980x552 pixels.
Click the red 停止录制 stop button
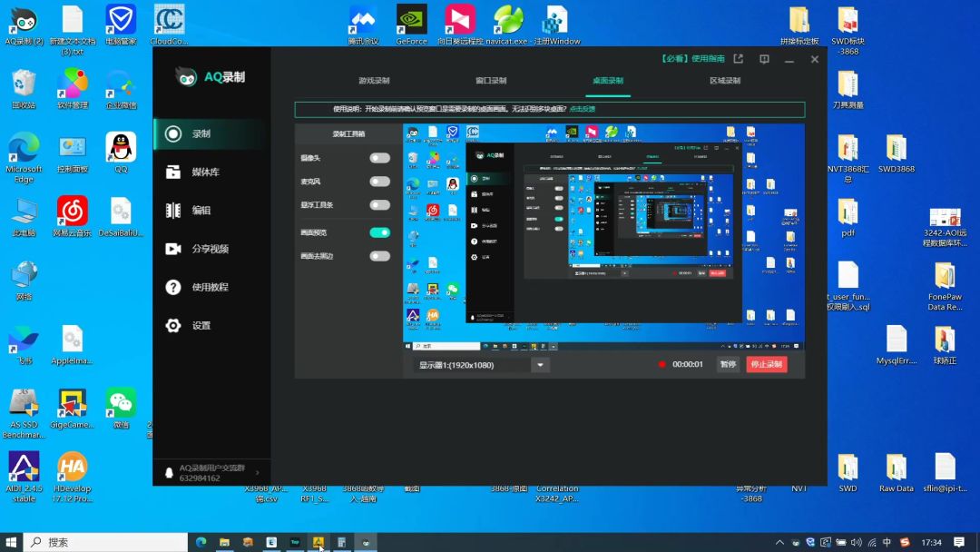(x=766, y=364)
